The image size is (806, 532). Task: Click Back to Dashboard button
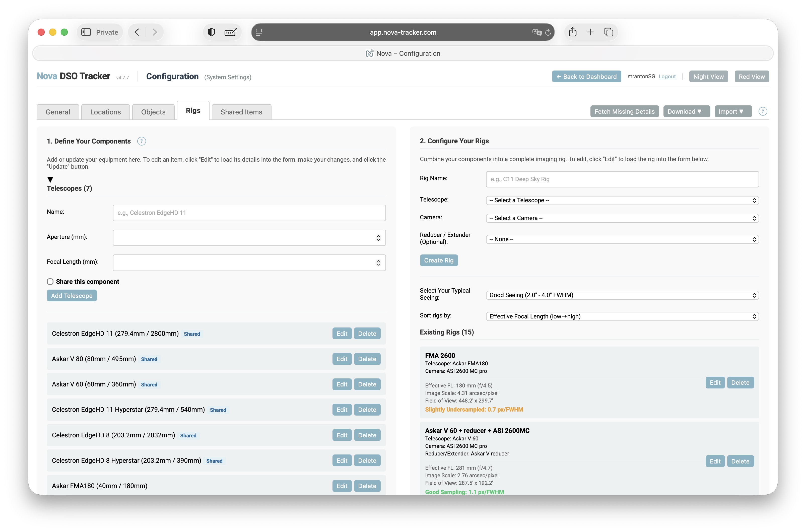(x=586, y=77)
